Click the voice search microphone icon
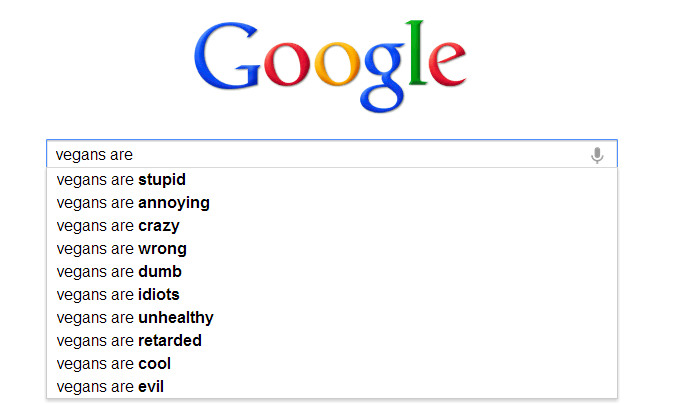Viewport: 679px width, 413px height. [597, 155]
